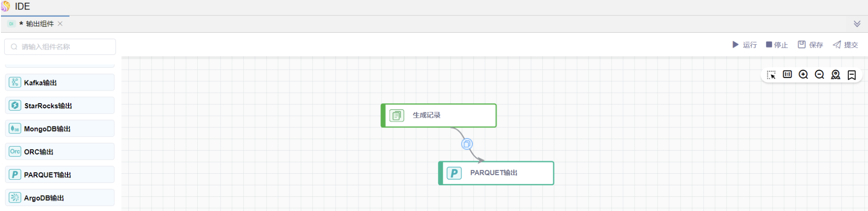Submit the workflow with 提交
868x211 pixels.
point(846,45)
